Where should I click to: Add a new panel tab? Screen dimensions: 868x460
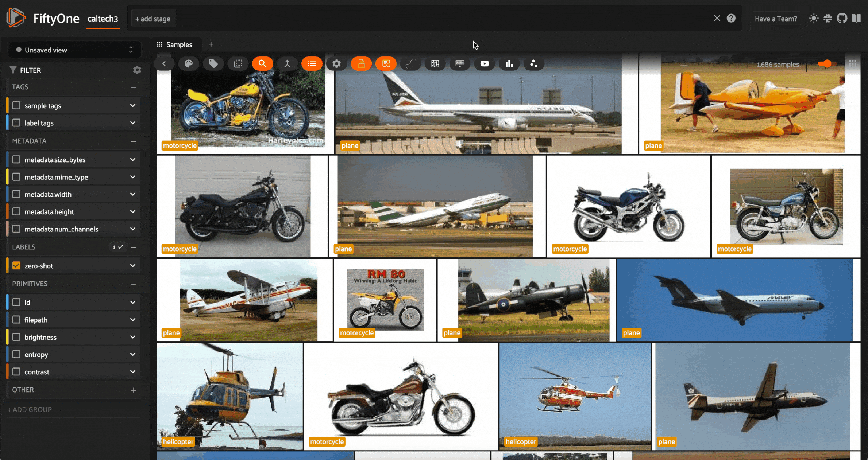pyautogui.click(x=211, y=44)
